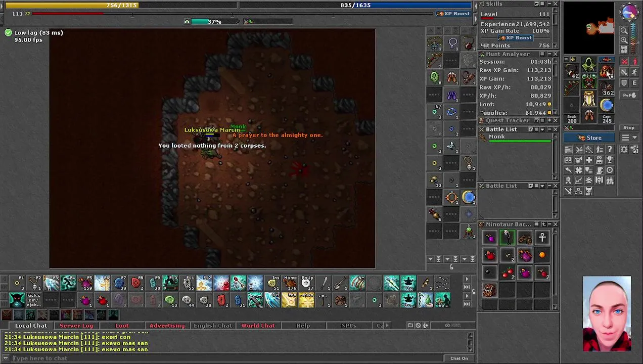Use the pick tool action button

[x=324, y=300]
